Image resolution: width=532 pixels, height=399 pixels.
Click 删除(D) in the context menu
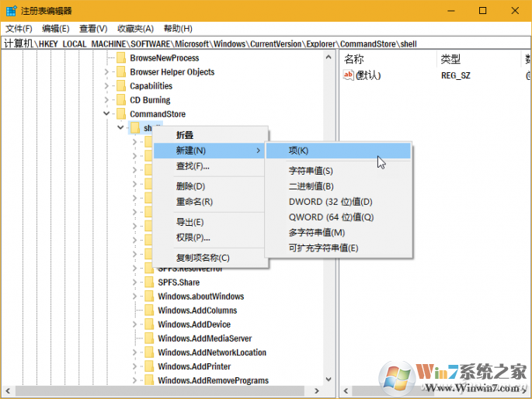coord(190,186)
